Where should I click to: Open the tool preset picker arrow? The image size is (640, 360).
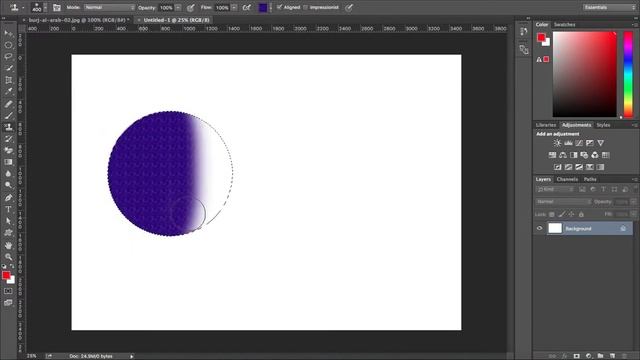coord(23,7)
